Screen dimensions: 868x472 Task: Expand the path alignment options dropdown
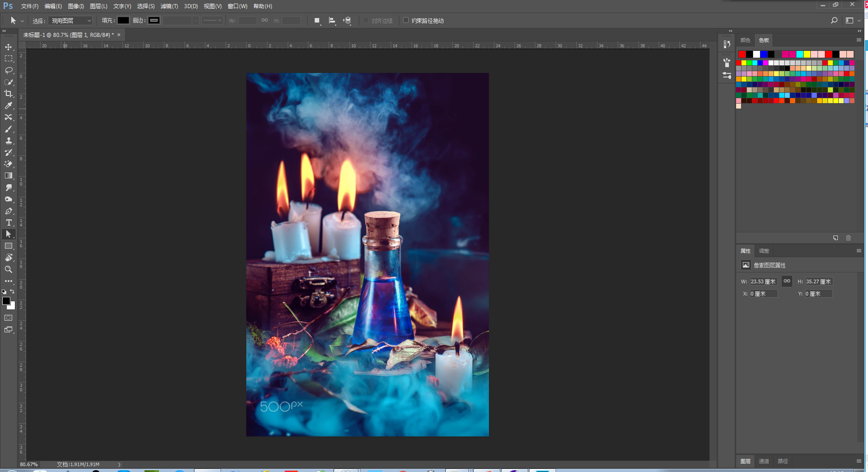tap(332, 21)
